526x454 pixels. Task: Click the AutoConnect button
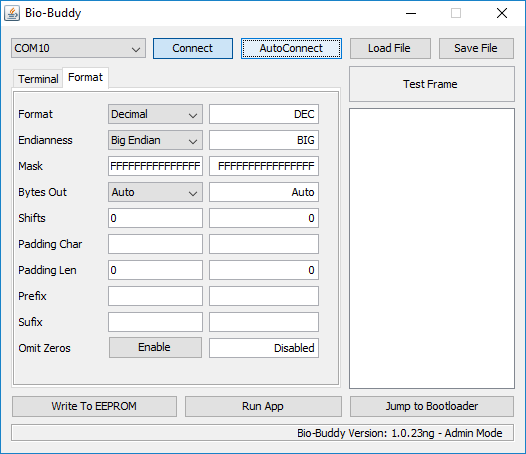pos(291,48)
